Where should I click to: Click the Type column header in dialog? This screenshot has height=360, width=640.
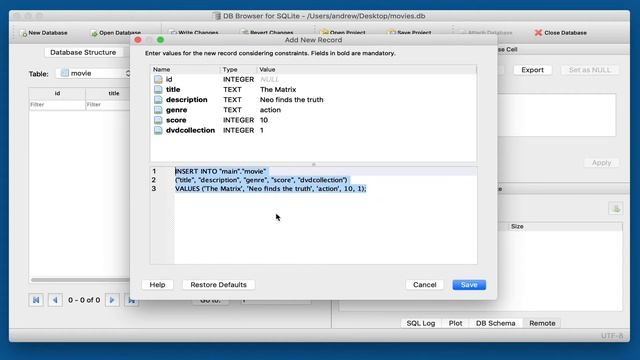pyautogui.click(x=238, y=69)
